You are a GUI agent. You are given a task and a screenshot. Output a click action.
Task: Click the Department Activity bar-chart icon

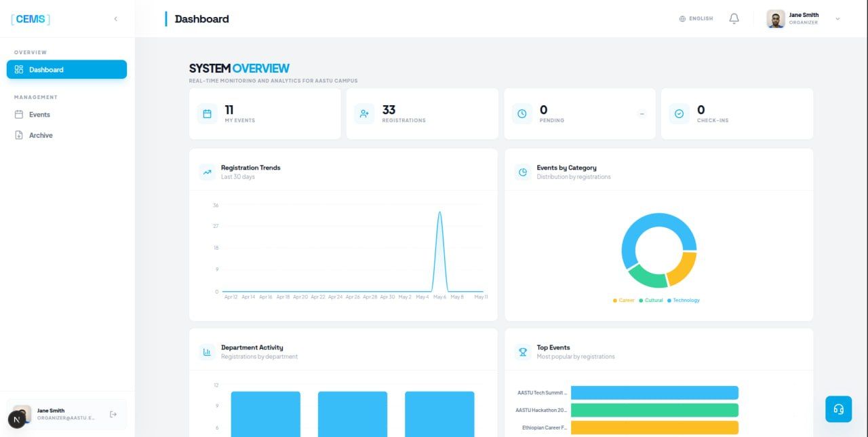207,351
